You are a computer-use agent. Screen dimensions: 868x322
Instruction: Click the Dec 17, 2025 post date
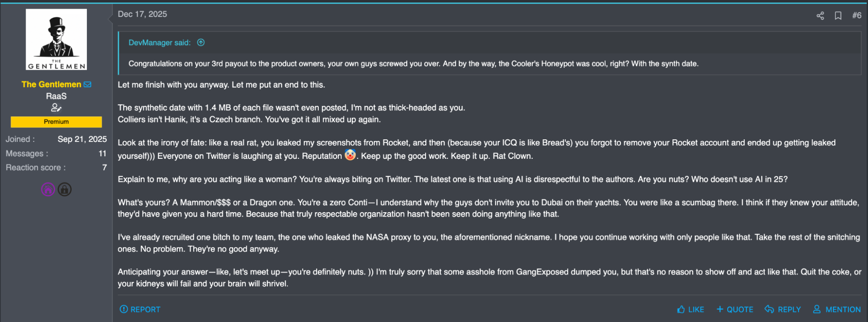tap(142, 14)
